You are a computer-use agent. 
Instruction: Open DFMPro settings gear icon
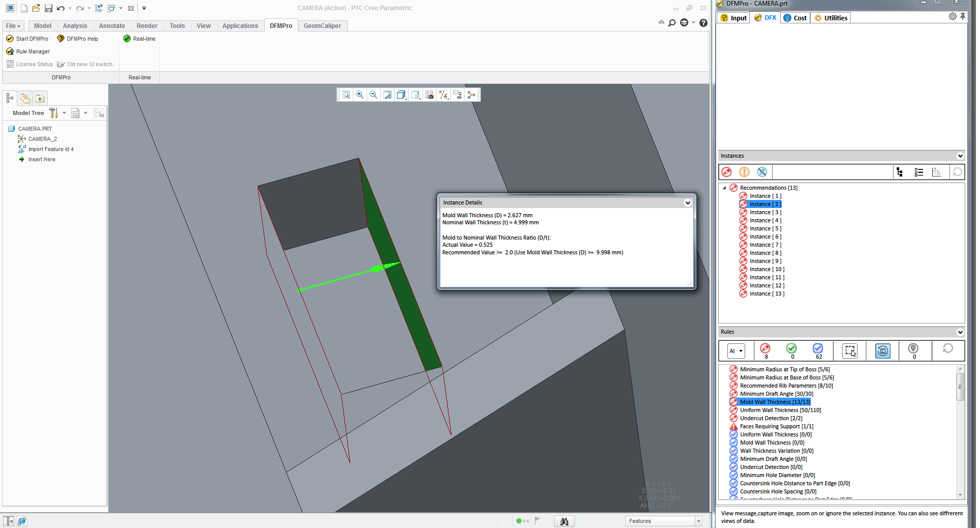(x=953, y=17)
